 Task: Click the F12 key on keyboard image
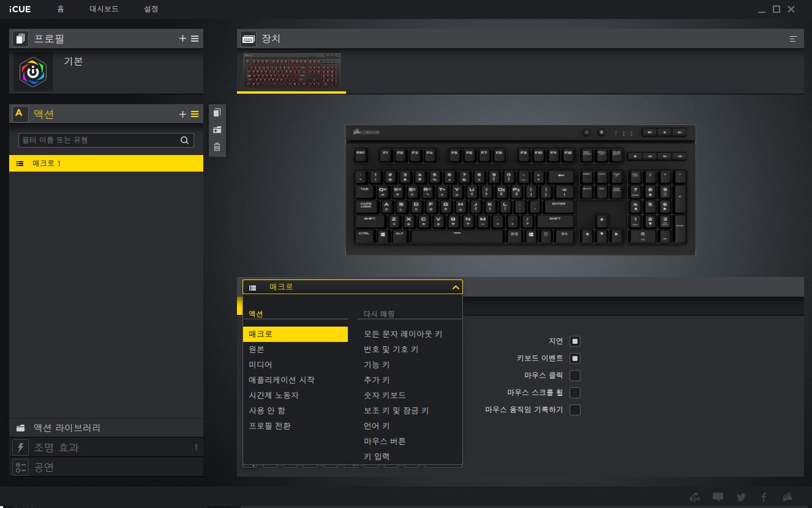pos(568,154)
